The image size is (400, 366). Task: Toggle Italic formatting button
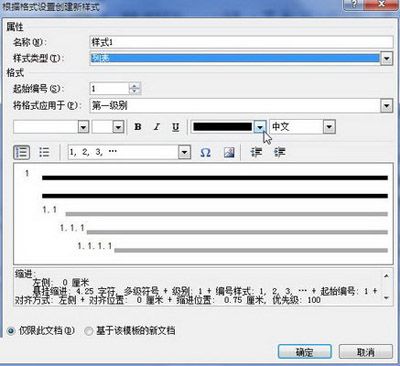(157, 127)
